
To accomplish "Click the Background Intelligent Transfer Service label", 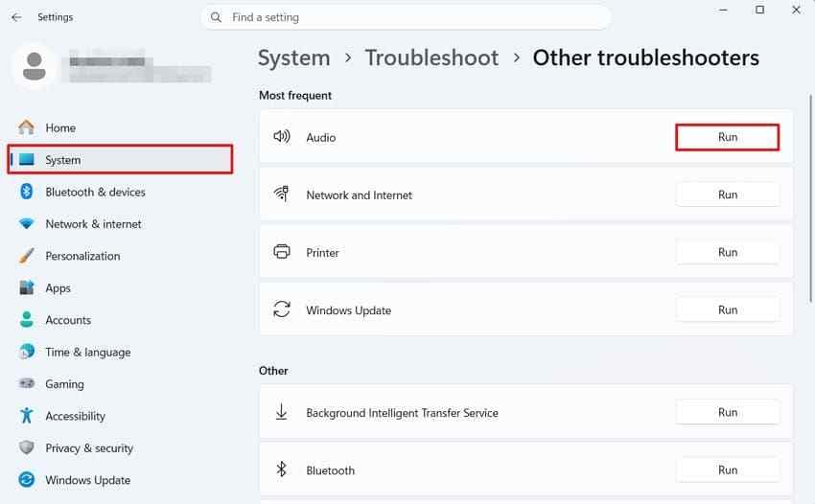I will pyautogui.click(x=402, y=413).
